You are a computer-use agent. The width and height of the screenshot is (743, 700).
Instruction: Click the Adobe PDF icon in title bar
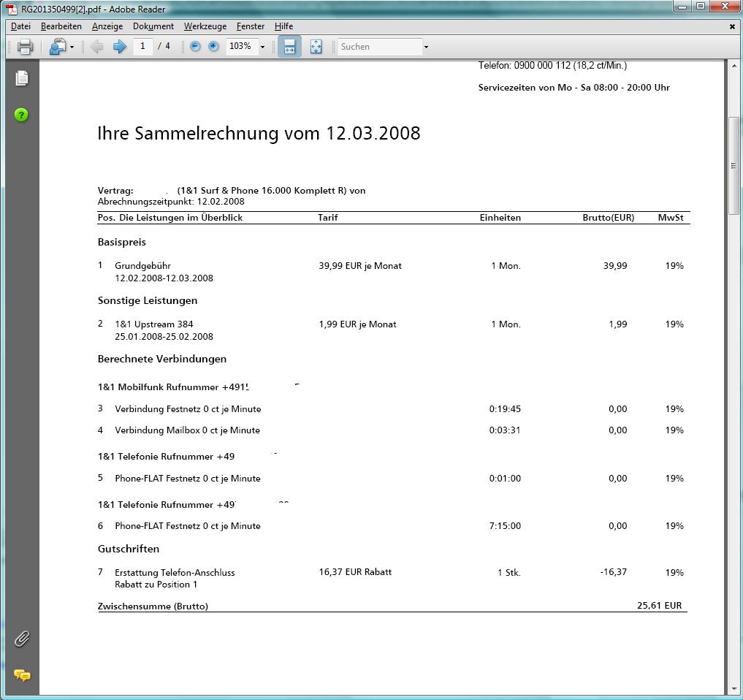click(12, 9)
